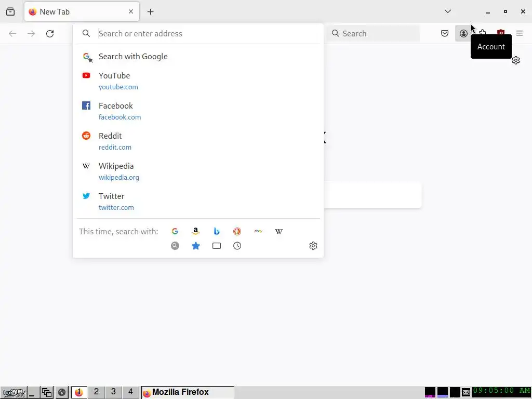The height and width of the screenshot is (399, 532).
Task: Open a new tab with plus button
Action: tap(150, 12)
